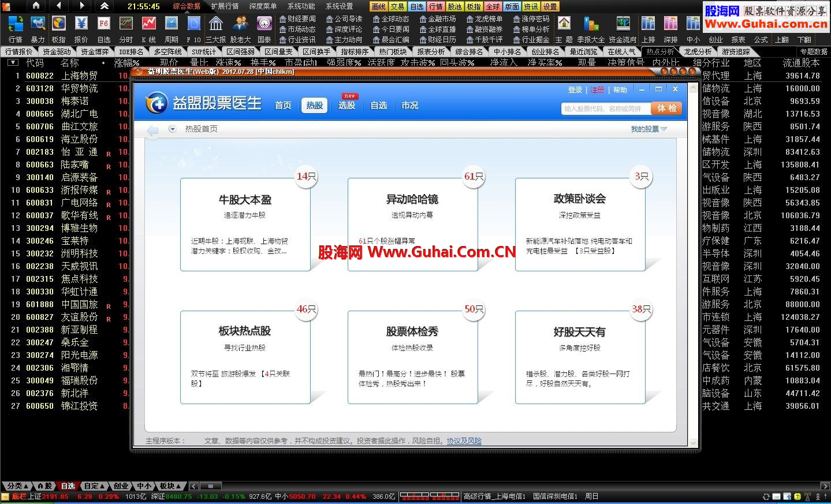
Task: Click the web panel vertical scrollbar down arrow
Action: [693, 443]
